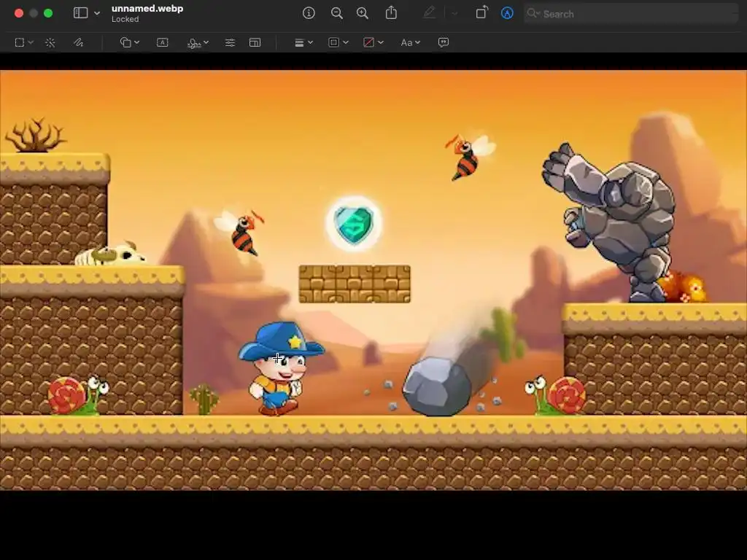Click the Locked status label

[x=125, y=19]
